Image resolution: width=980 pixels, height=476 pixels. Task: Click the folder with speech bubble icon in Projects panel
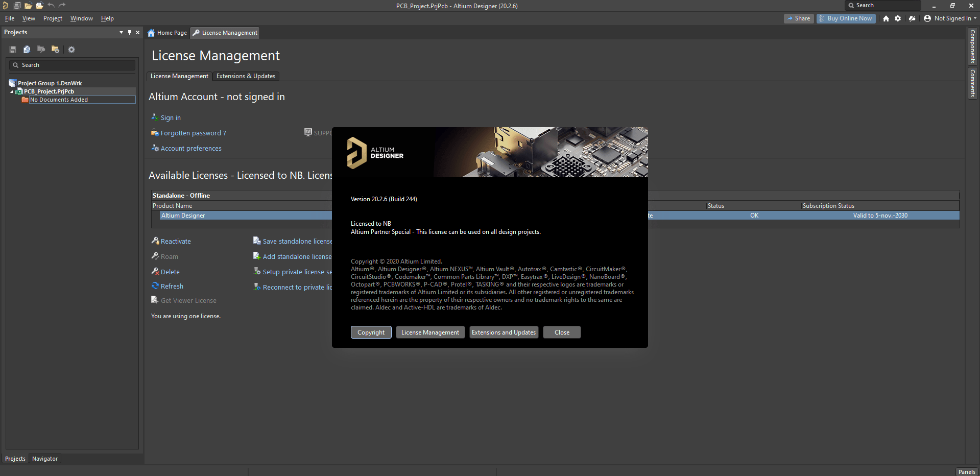coord(41,50)
